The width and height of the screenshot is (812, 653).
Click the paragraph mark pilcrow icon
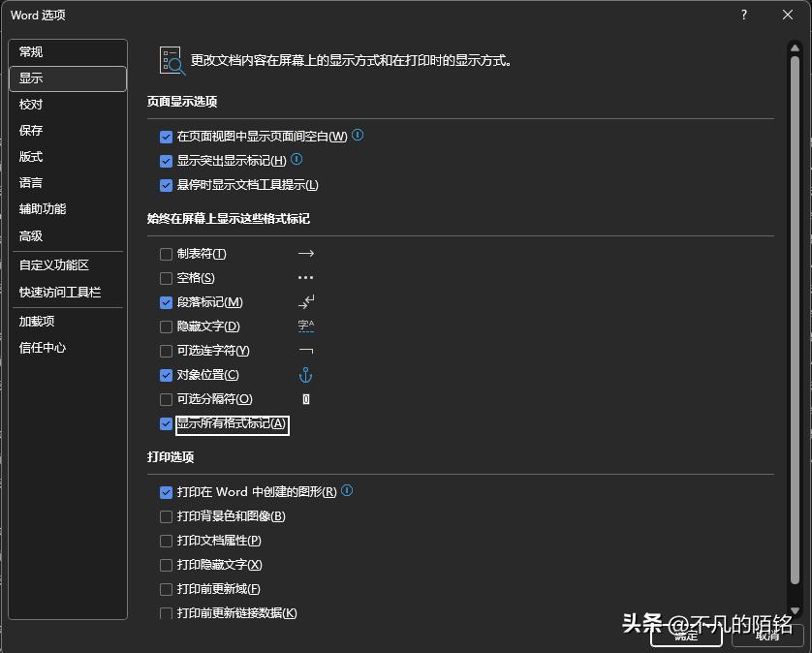[306, 301]
